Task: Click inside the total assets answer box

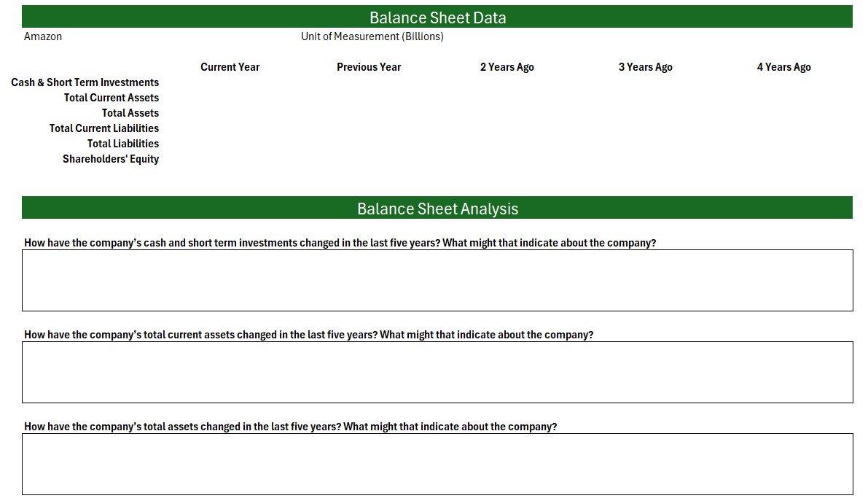Action: pyautogui.click(x=437, y=464)
